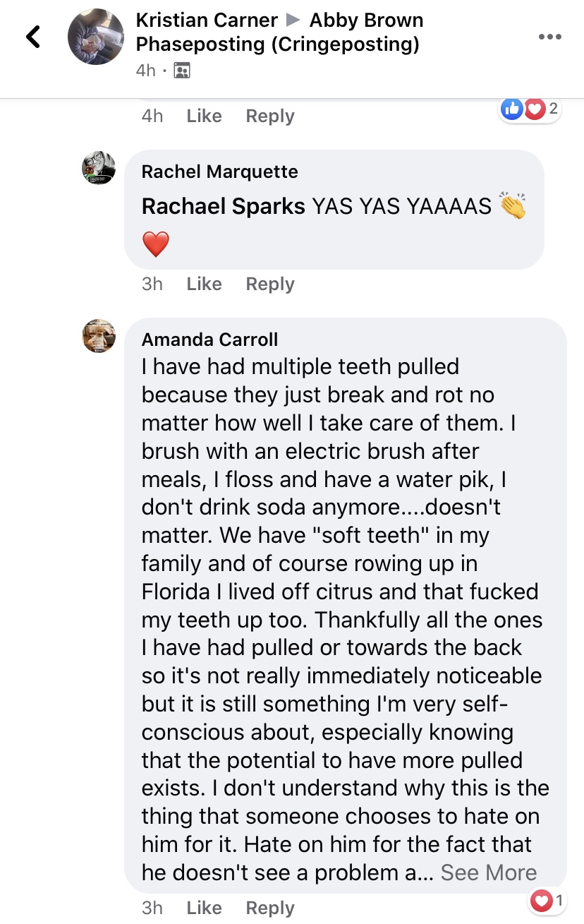View the like and heart reactions with count 2
Viewport: 584px width, 924px height.
pos(530,109)
